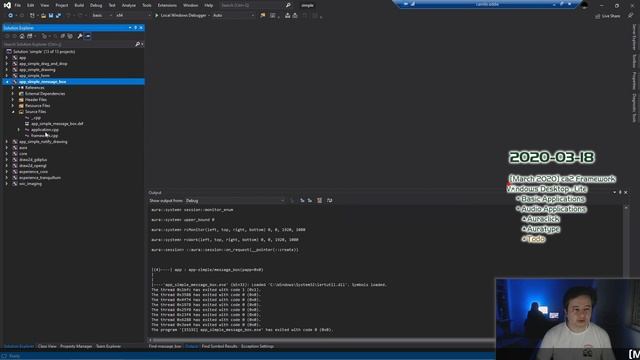Select the draw2d_opengl project
This screenshot has width=640, height=360.
point(33,166)
